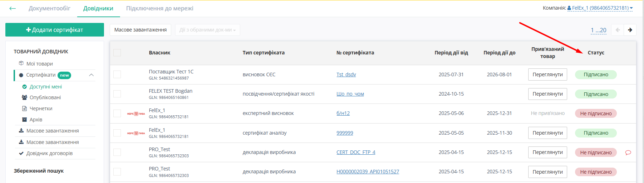Click the Статус column header
644x183 pixels.
tap(596, 53)
